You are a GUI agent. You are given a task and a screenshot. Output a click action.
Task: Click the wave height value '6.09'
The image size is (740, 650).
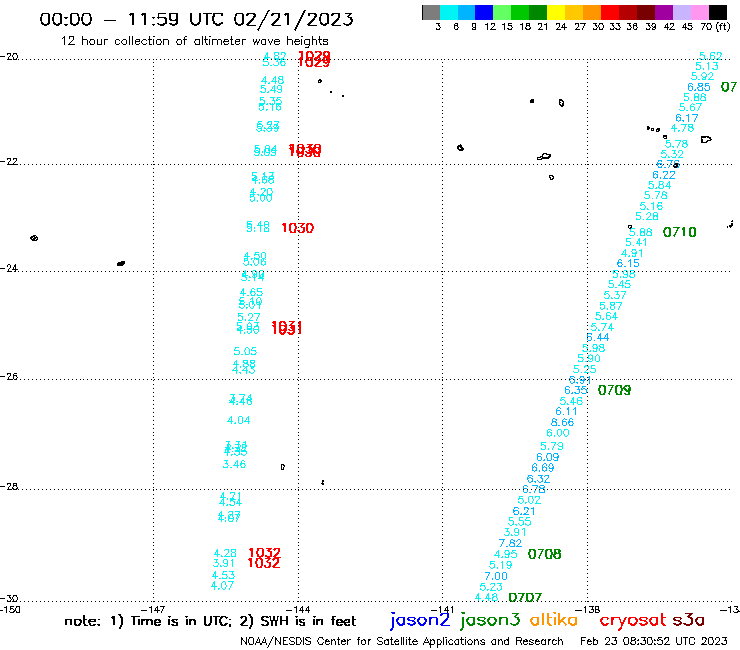pos(547,457)
